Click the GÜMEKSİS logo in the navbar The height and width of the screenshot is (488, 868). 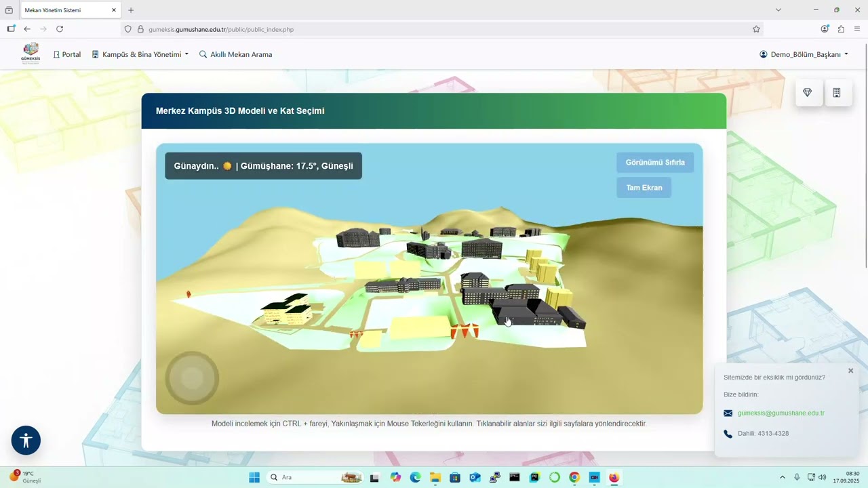coord(31,54)
